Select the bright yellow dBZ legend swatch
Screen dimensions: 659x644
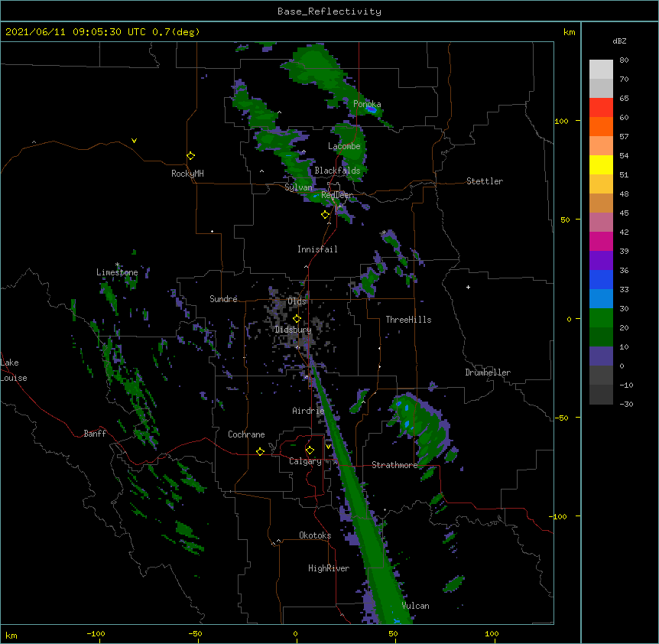(601, 164)
